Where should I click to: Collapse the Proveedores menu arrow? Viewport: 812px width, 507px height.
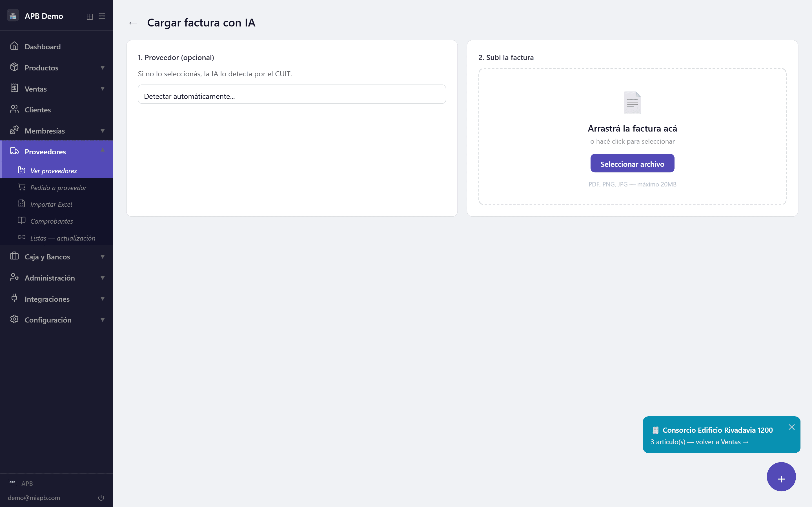[x=103, y=150]
